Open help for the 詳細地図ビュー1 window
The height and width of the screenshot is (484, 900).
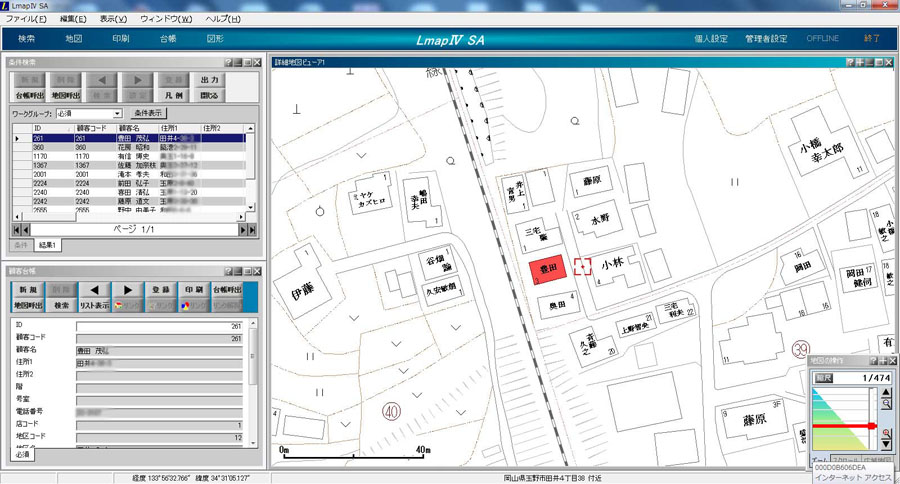tap(850, 62)
